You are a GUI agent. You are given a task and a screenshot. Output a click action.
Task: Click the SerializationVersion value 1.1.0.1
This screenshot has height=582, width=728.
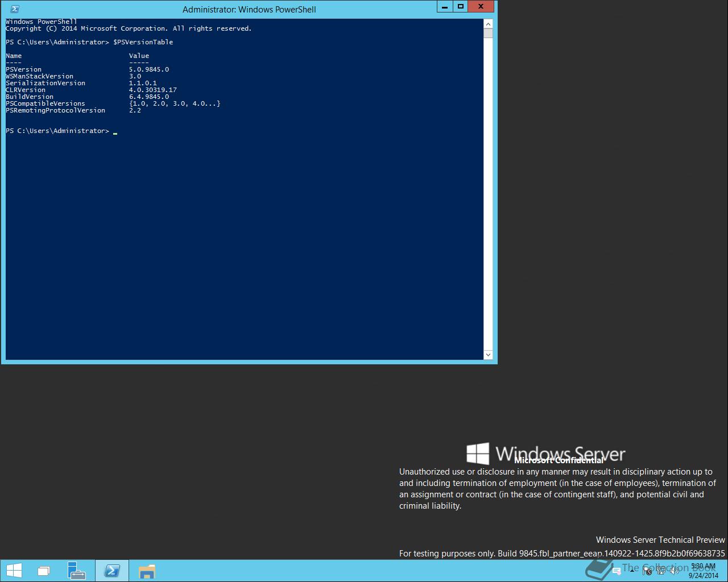(x=143, y=83)
